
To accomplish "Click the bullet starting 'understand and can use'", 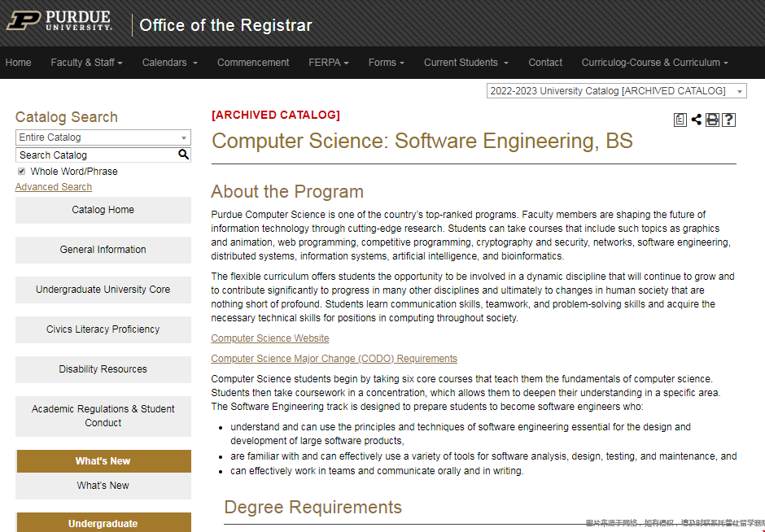I will click(x=461, y=434).
